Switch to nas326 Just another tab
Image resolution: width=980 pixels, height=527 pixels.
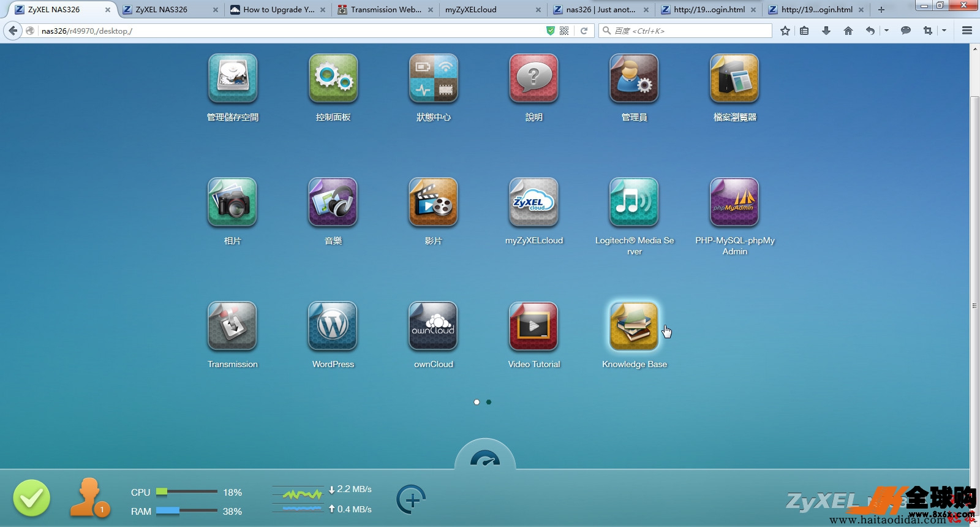[x=601, y=10]
